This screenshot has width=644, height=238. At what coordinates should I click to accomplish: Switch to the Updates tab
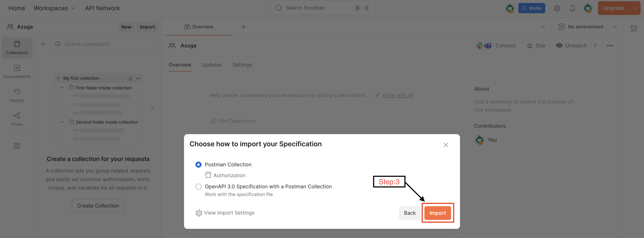point(212,65)
